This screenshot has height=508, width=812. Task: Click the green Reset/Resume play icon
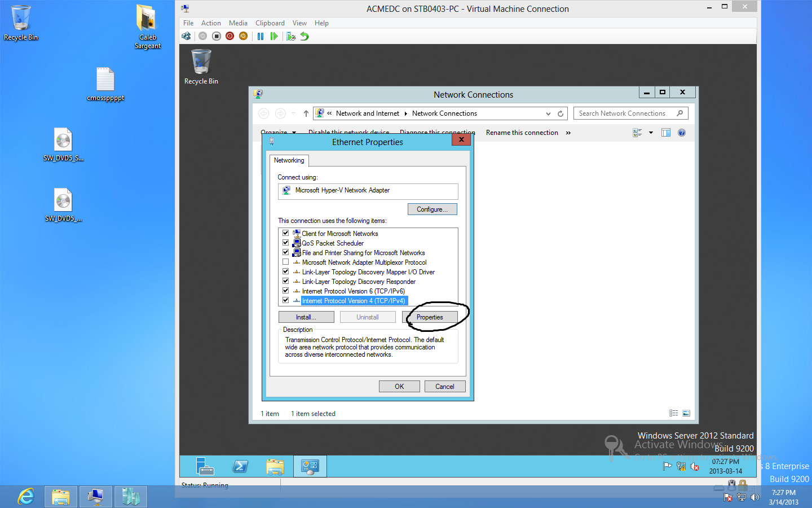(274, 36)
